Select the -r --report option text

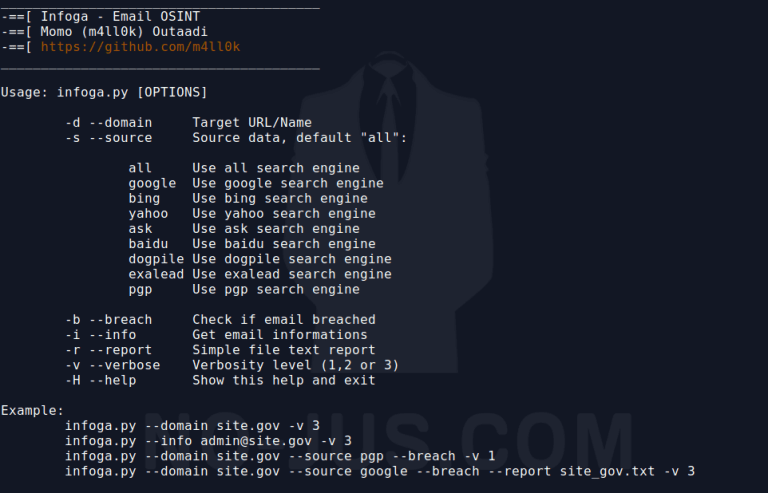coord(109,351)
